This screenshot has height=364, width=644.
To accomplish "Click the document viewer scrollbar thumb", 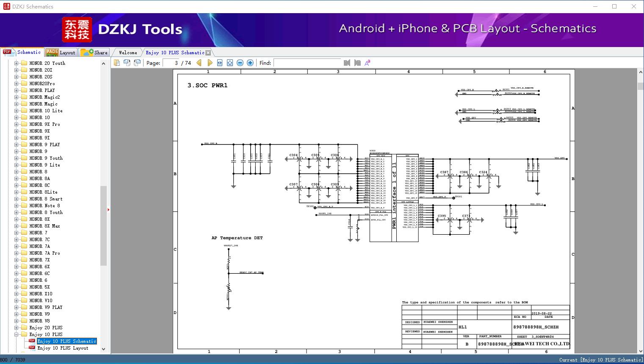I will (640, 86).
